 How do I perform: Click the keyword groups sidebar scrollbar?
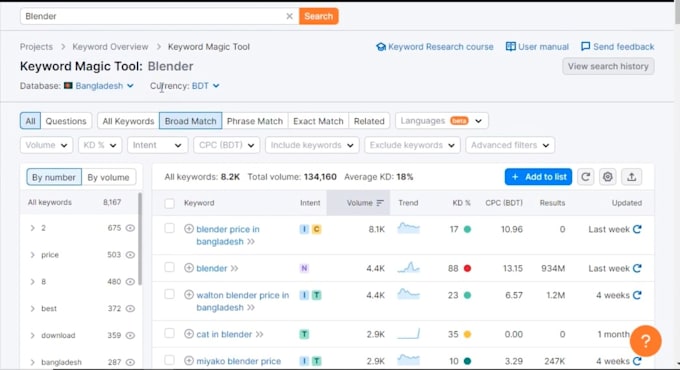(x=140, y=239)
